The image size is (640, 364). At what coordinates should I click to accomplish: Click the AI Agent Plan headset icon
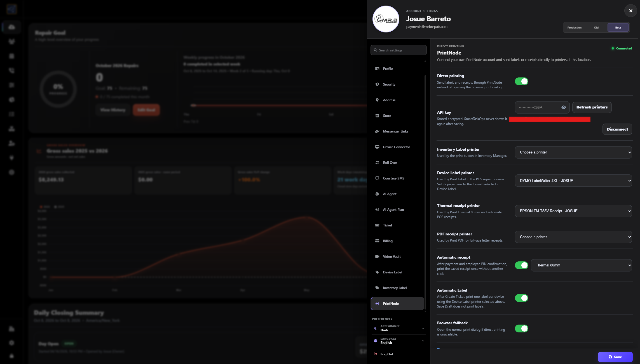[377, 210]
